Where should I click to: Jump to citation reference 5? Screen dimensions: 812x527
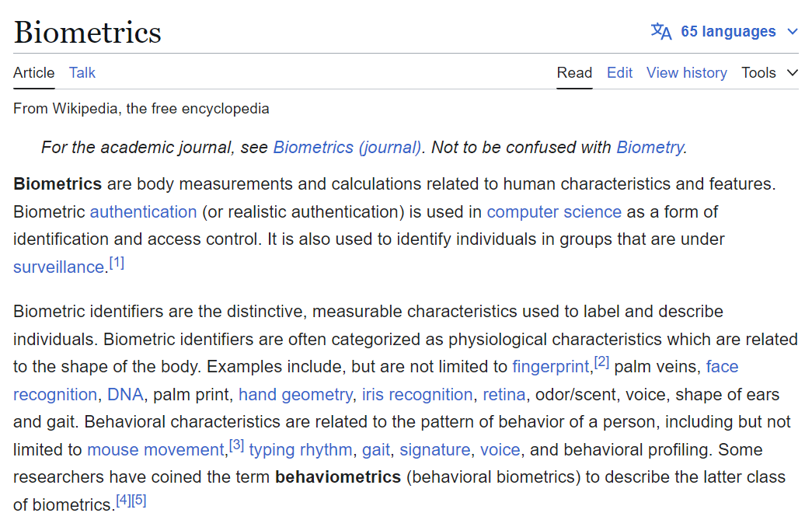tap(139, 501)
